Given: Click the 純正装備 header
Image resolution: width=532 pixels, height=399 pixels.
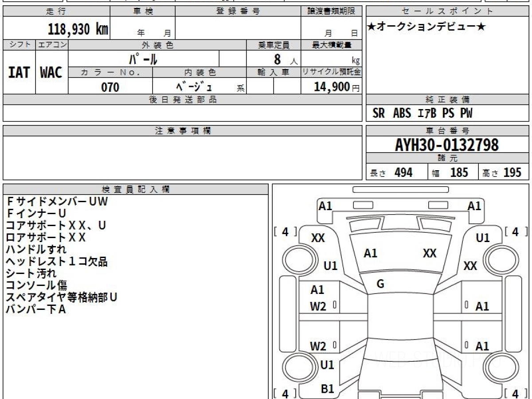Looking at the screenshot, I should 447,100.
